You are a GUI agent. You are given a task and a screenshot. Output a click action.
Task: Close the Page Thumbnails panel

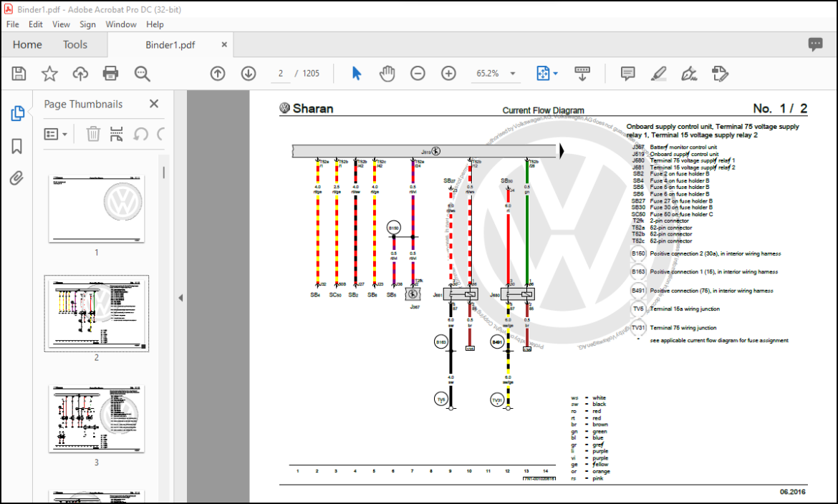click(154, 104)
